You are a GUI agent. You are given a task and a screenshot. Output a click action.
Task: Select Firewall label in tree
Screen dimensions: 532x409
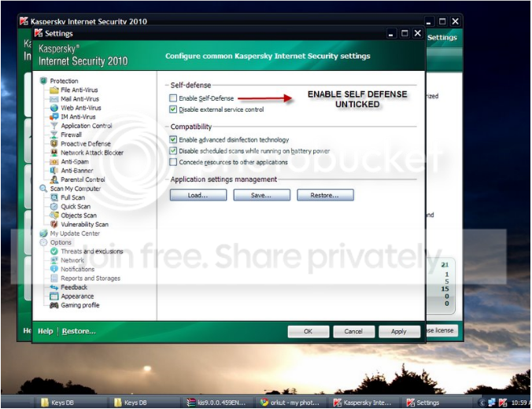pyautogui.click(x=71, y=134)
